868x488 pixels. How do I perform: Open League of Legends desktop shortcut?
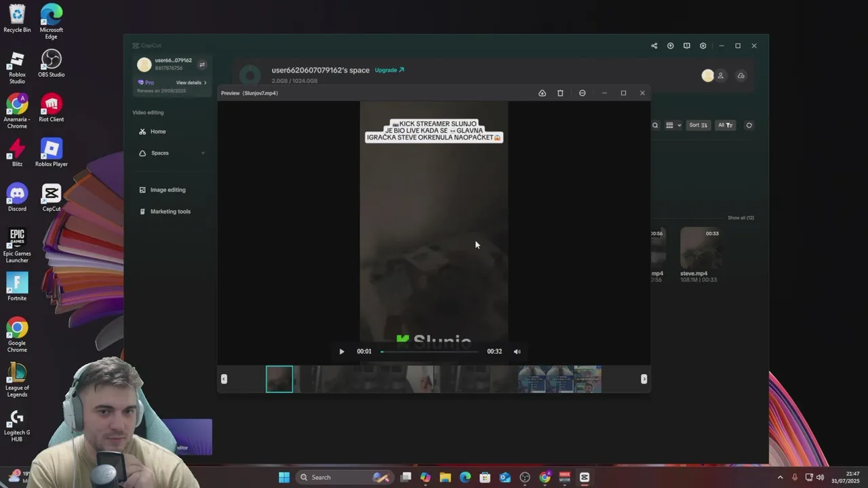[x=17, y=380]
